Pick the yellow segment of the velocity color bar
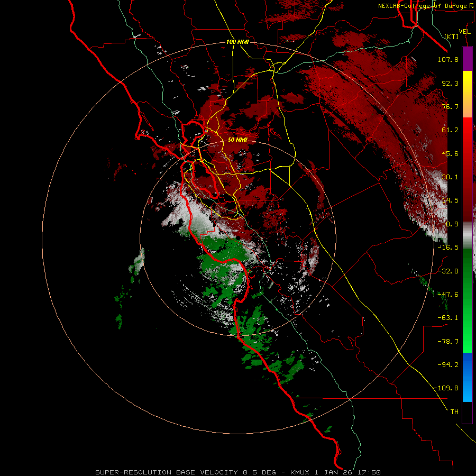The height and width of the screenshot is (476, 476). point(467,81)
